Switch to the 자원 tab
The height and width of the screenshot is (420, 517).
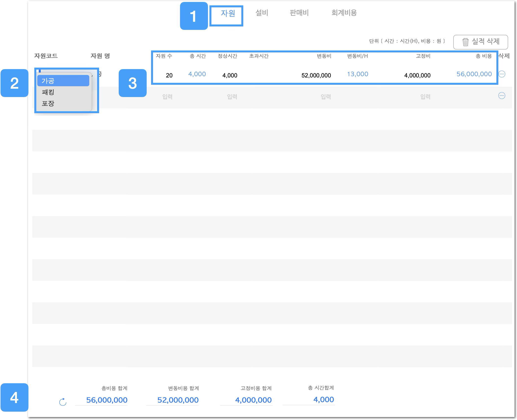[228, 13]
